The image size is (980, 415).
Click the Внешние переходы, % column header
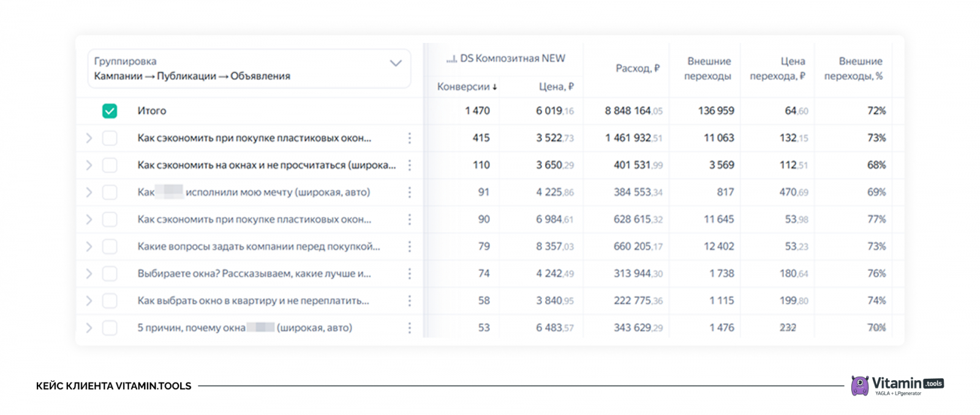853,69
